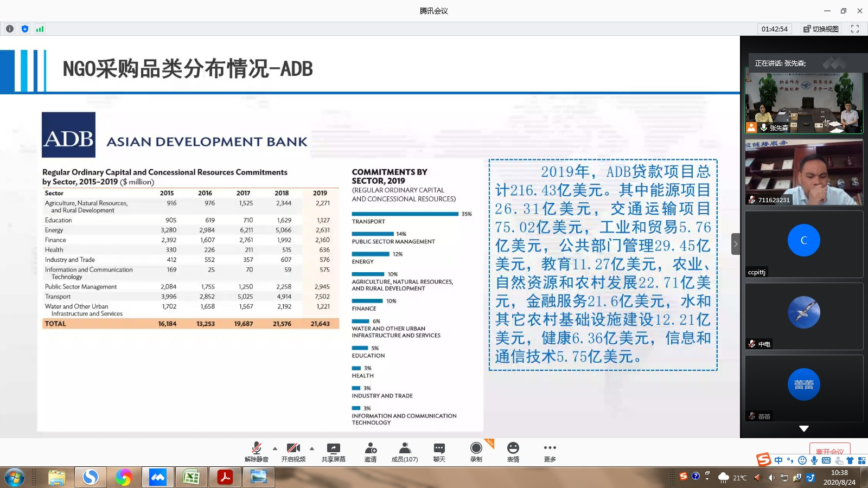The height and width of the screenshot is (488, 868).
Task: Open the 聊天 chat panel
Action: pos(439,451)
